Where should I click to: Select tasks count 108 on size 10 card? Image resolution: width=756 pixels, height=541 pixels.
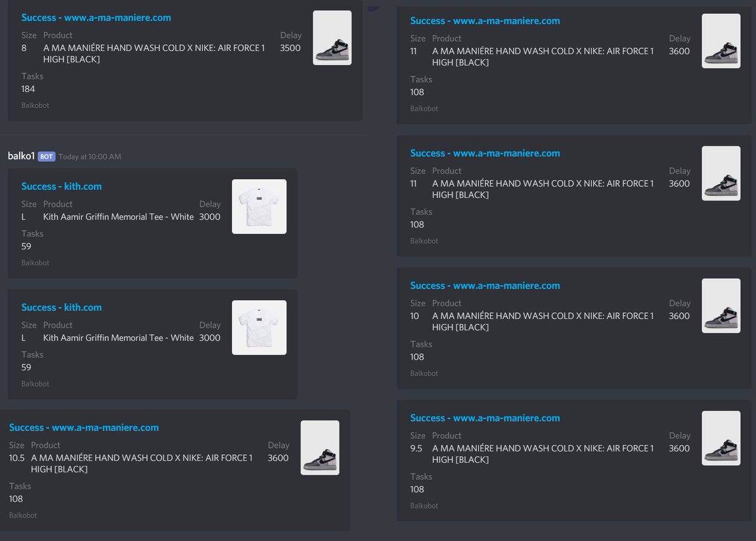pyautogui.click(x=417, y=357)
